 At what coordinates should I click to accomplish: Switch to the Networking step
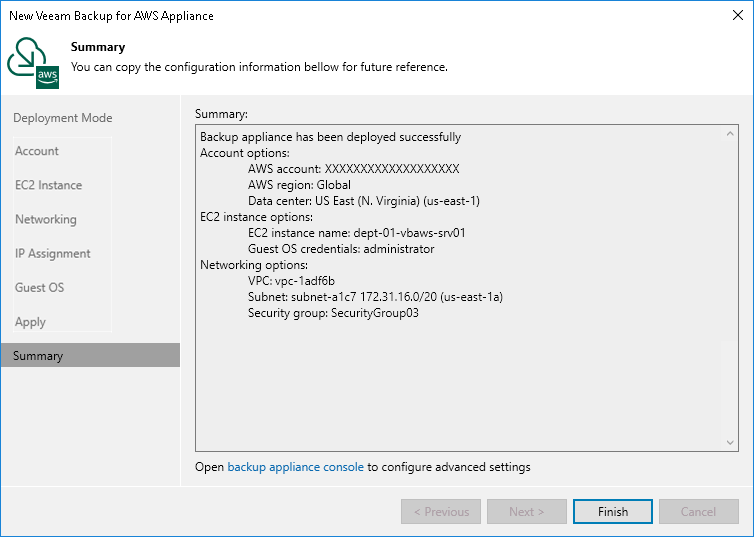[46, 219]
